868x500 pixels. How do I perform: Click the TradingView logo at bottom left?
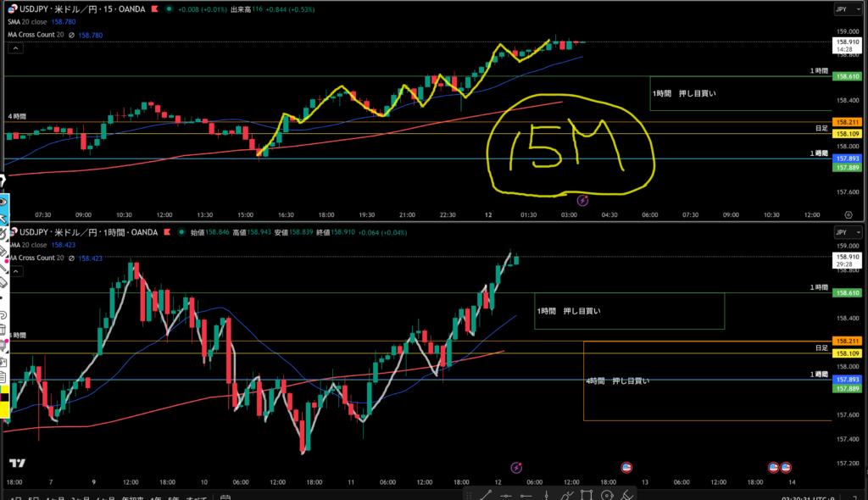(15, 463)
